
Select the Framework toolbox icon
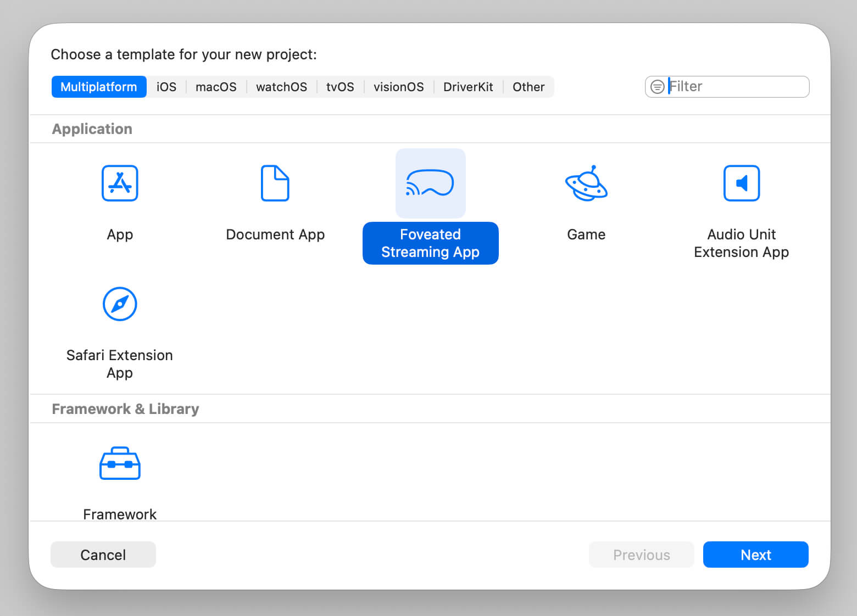tap(120, 464)
